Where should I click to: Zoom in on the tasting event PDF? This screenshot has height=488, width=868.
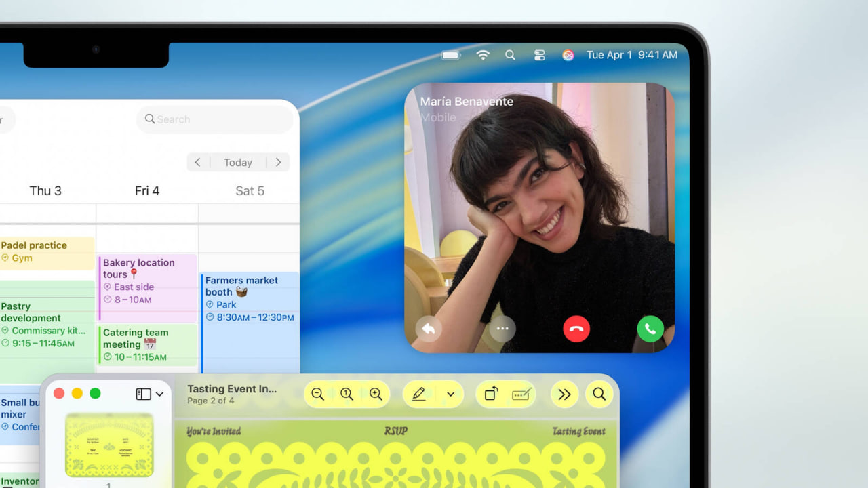[376, 394]
